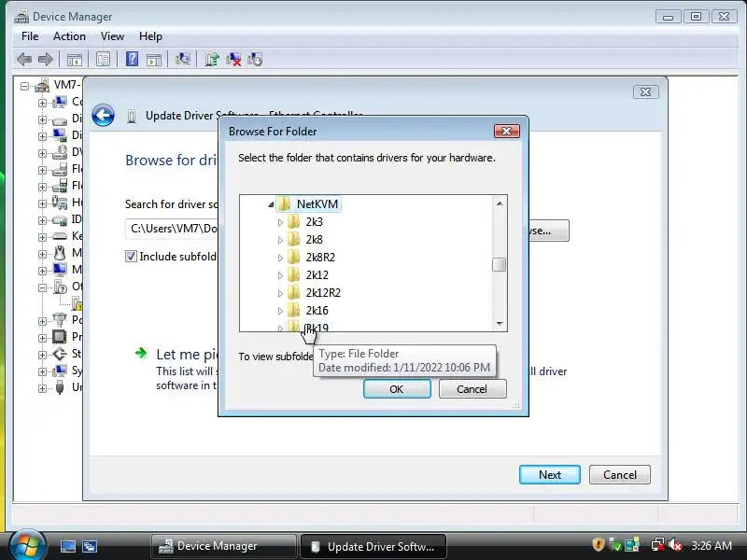Click the driver search path input field
Screen dimensions: 747x560
click(173, 229)
